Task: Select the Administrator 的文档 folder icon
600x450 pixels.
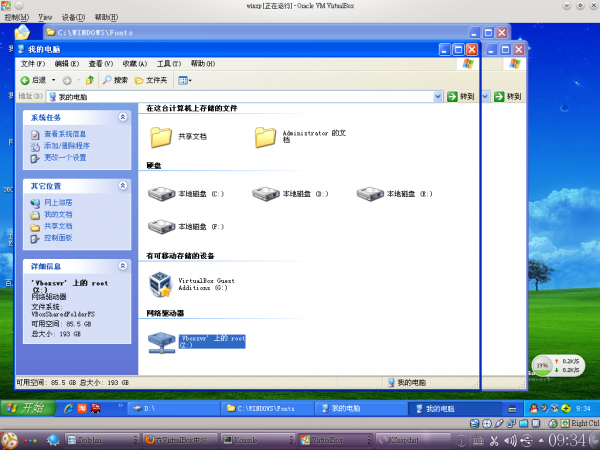Action: coord(265,137)
